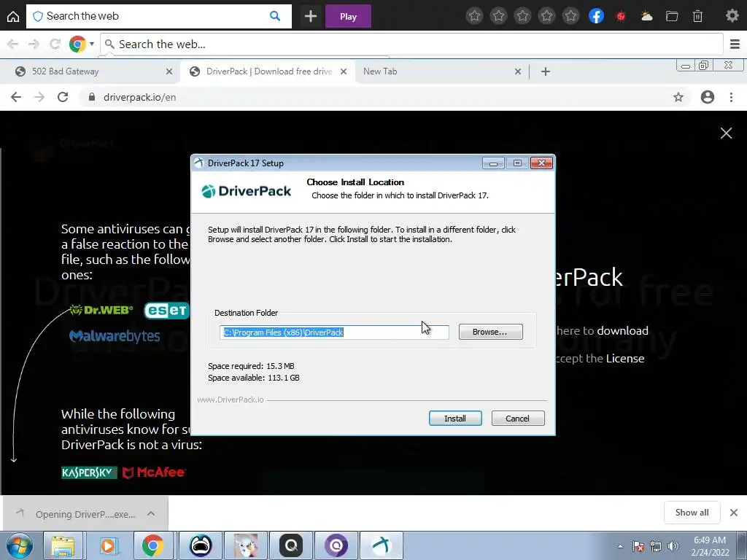The height and width of the screenshot is (560, 747).
Task: Open a new item with top plus button
Action: pyautogui.click(x=311, y=16)
